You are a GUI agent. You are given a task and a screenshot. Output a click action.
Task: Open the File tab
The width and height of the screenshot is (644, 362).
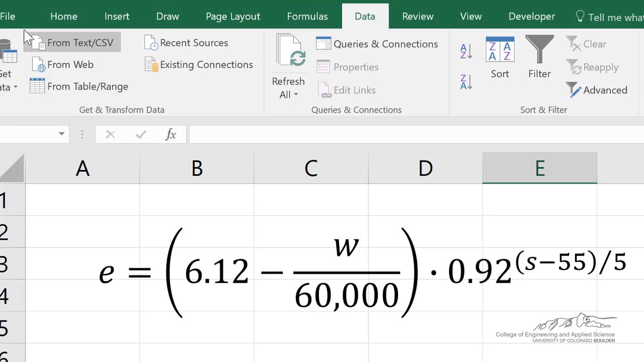tap(8, 17)
